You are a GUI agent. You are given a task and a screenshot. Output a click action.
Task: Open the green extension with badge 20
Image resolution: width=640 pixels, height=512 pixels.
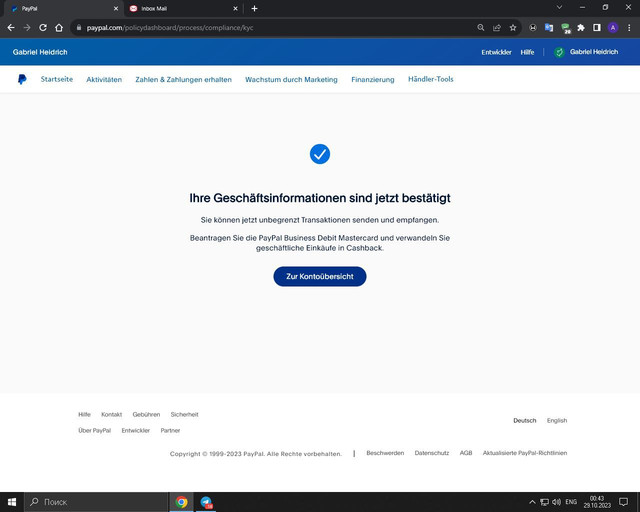(565, 28)
